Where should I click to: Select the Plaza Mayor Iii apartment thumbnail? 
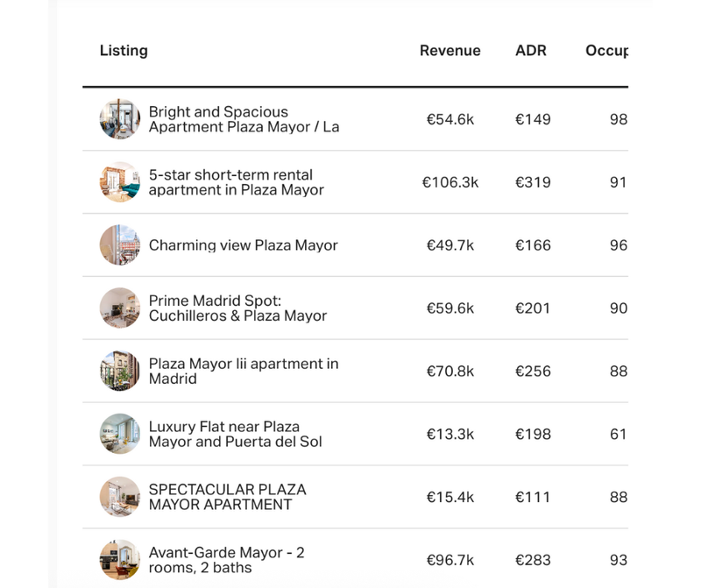119,372
